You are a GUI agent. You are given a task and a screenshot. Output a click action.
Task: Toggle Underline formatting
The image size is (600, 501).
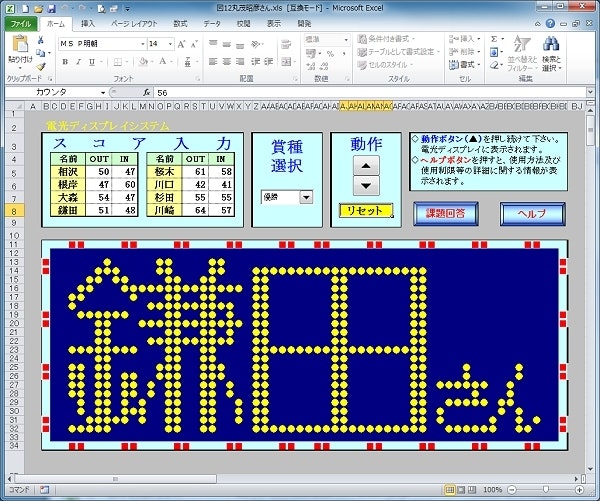tap(91, 62)
